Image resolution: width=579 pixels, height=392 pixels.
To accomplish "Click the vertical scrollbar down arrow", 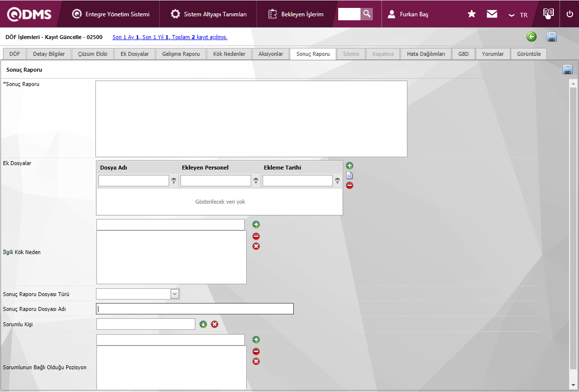I will click(573, 386).
